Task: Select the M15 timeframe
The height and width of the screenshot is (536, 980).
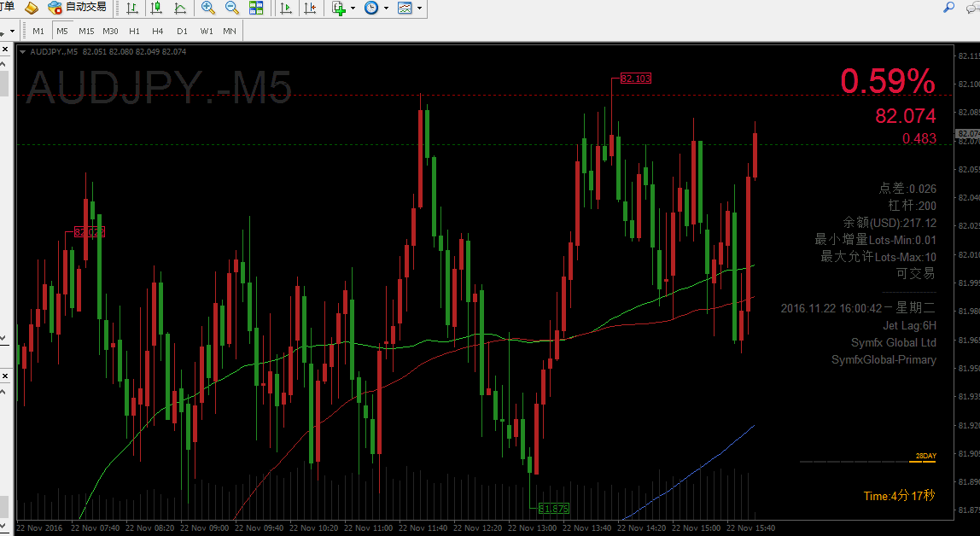Action: pyautogui.click(x=86, y=31)
